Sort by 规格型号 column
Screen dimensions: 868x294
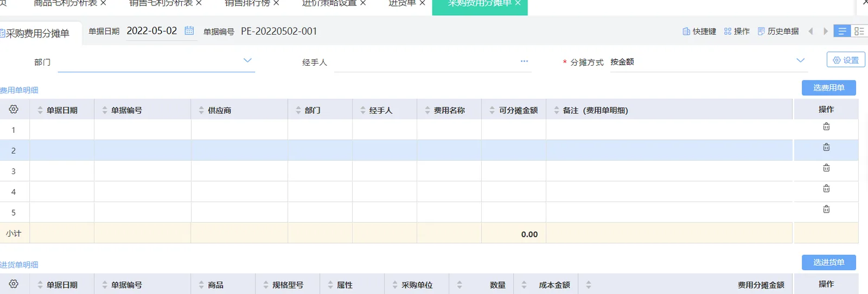click(x=266, y=285)
